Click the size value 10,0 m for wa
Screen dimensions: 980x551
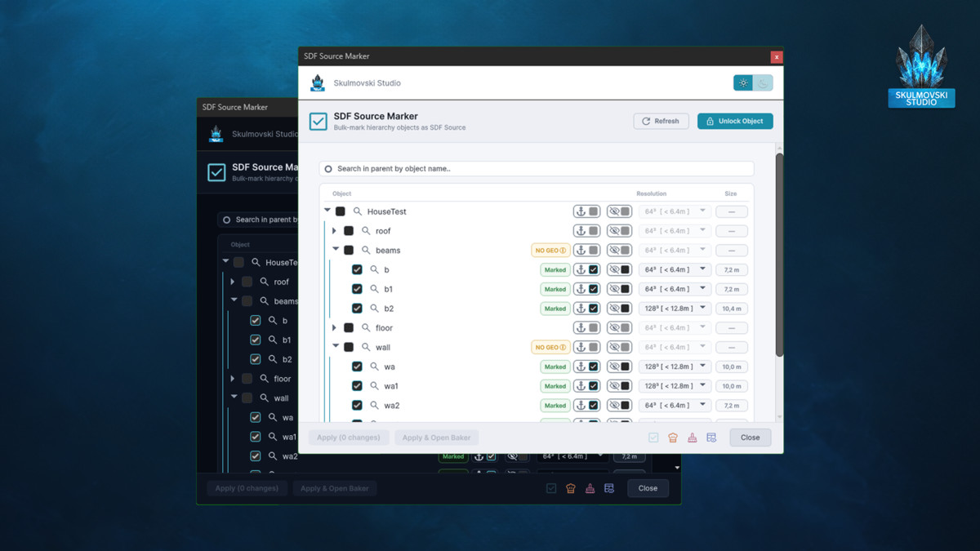pyautogui.click(x=732, y=367)
